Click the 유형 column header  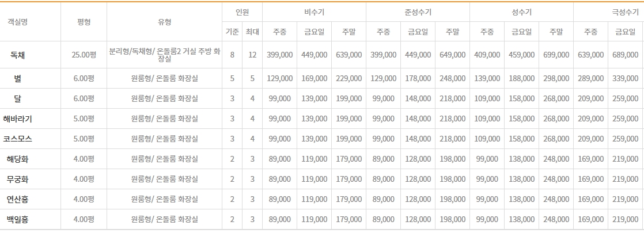point(165,22)
